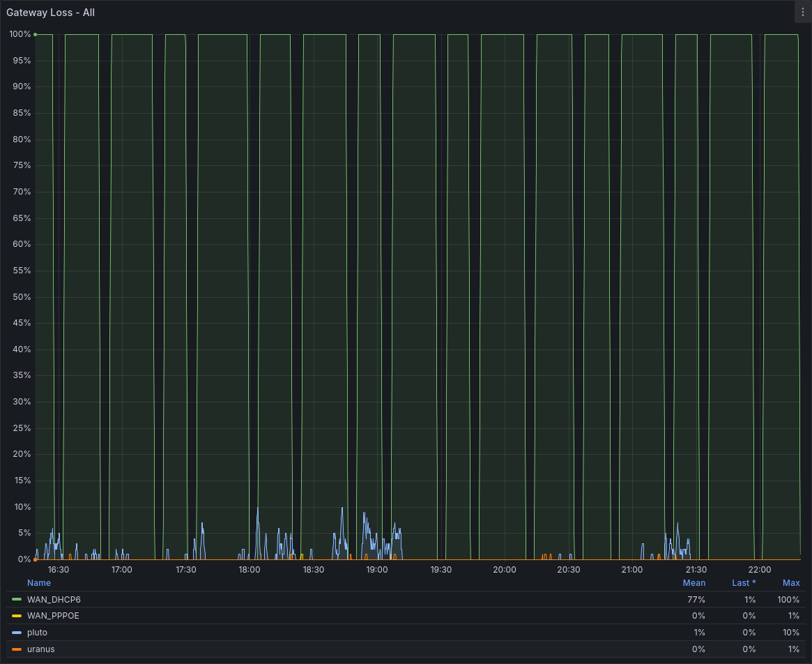Click the 100% y-axis label

20,34
